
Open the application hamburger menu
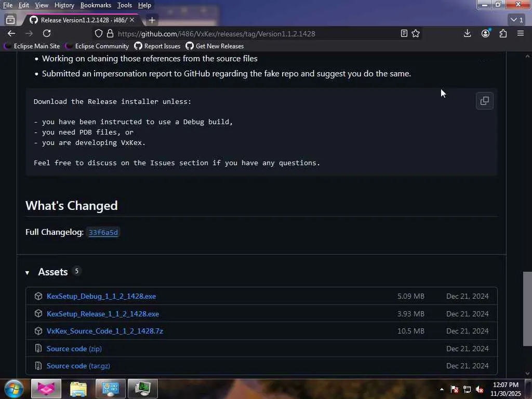(x=521, y=33)
